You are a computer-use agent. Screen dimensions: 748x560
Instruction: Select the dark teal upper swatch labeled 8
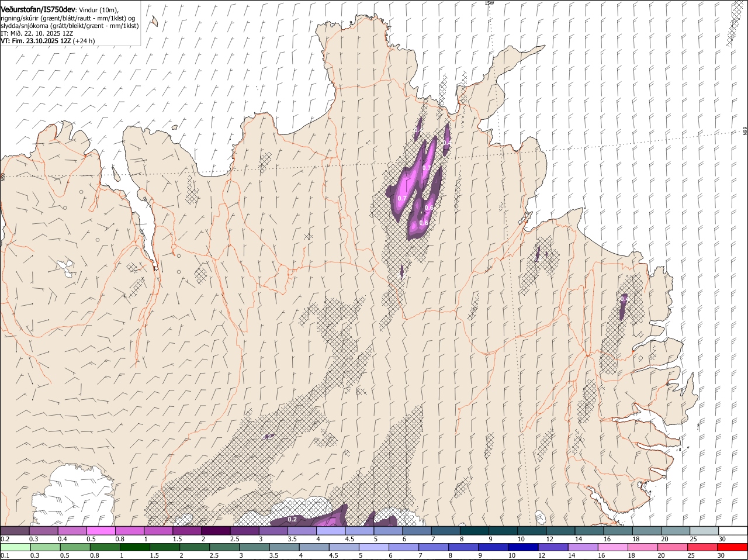474,531
